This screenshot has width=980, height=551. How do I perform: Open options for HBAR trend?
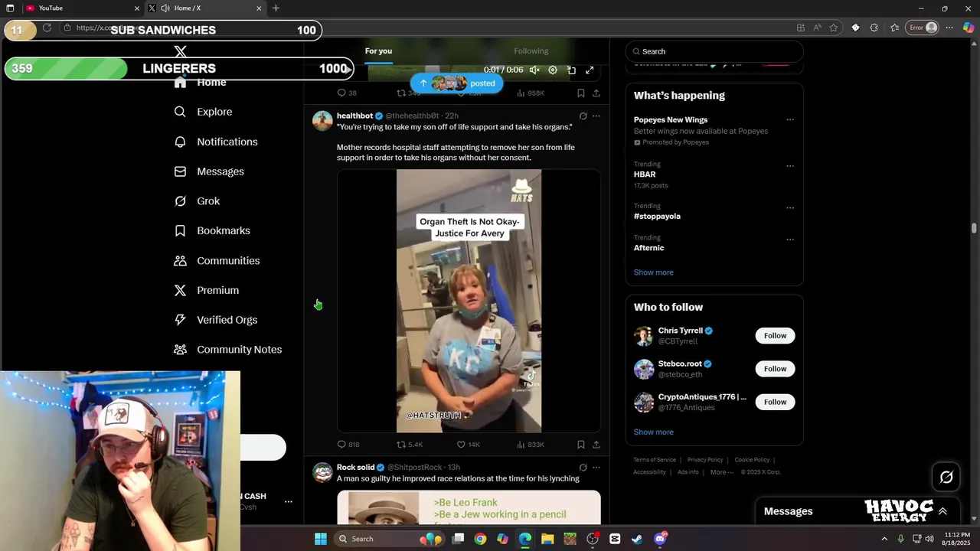(x=790, y=166)
